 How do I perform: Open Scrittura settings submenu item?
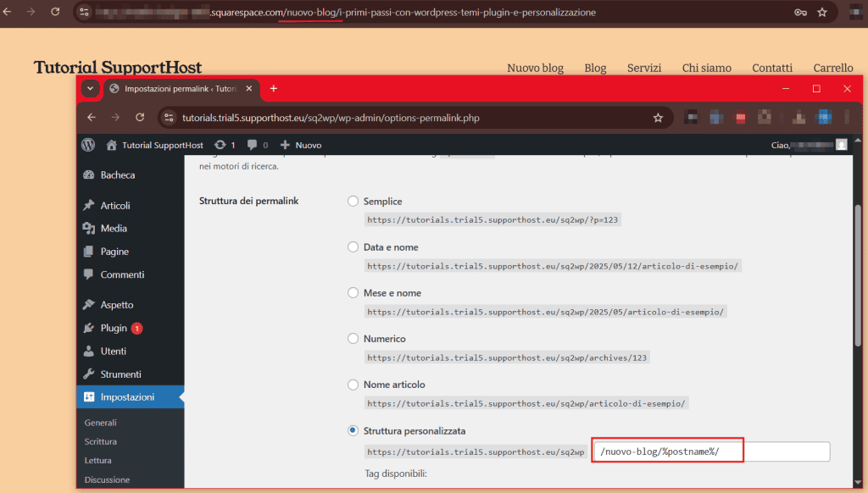point(100,441)
